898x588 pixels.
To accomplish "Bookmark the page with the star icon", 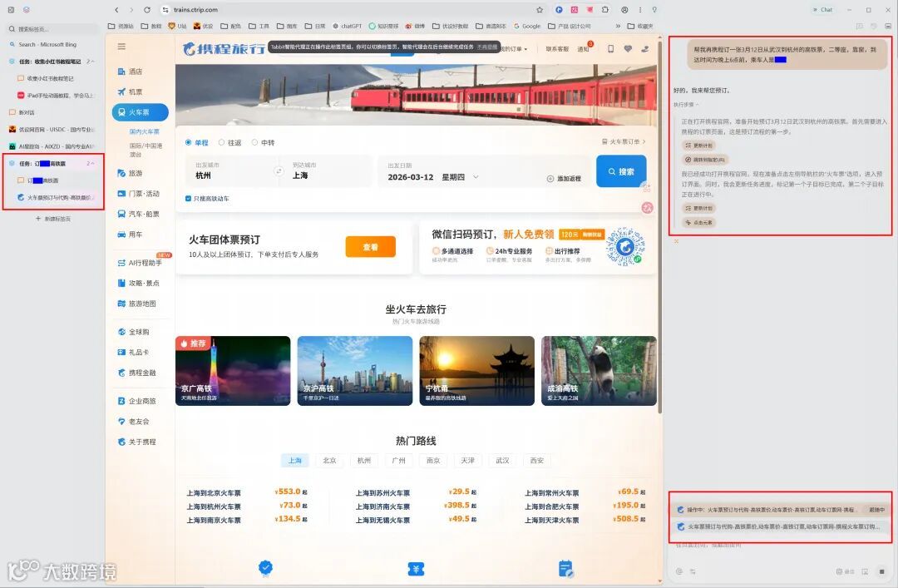I will [540, 10].
